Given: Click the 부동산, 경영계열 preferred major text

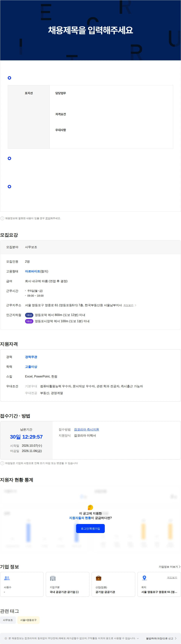Looking at the screenshot, I should (x=52, y=393).
